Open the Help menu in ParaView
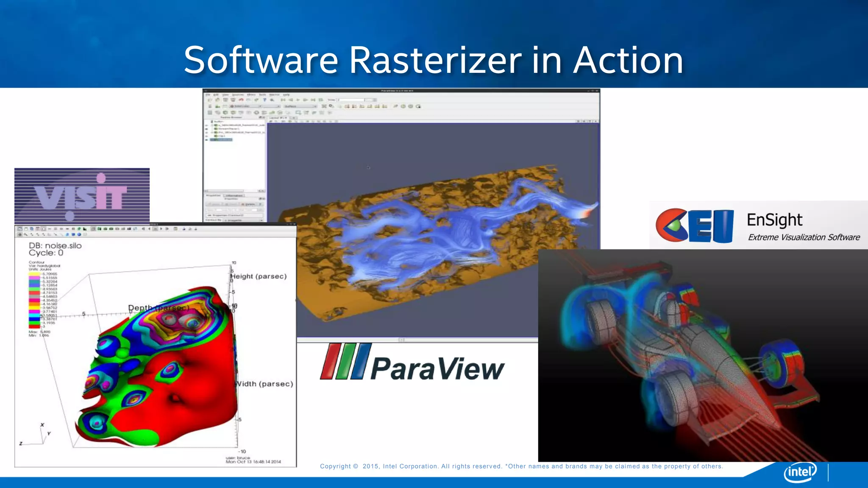 pos(287,94)
